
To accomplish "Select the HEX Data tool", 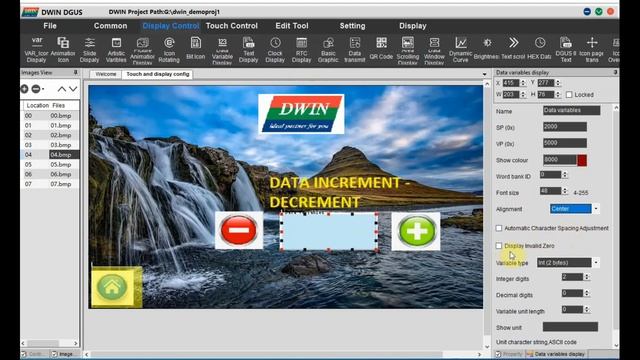I will click(540, 49).
